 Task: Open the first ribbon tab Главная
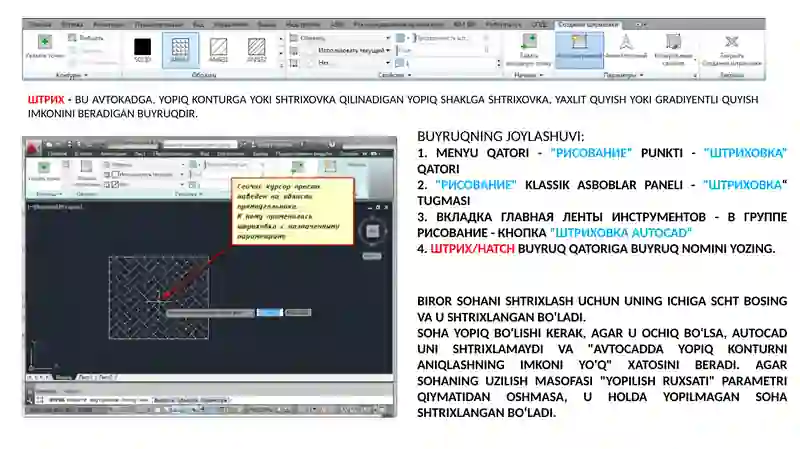(39, 24)
